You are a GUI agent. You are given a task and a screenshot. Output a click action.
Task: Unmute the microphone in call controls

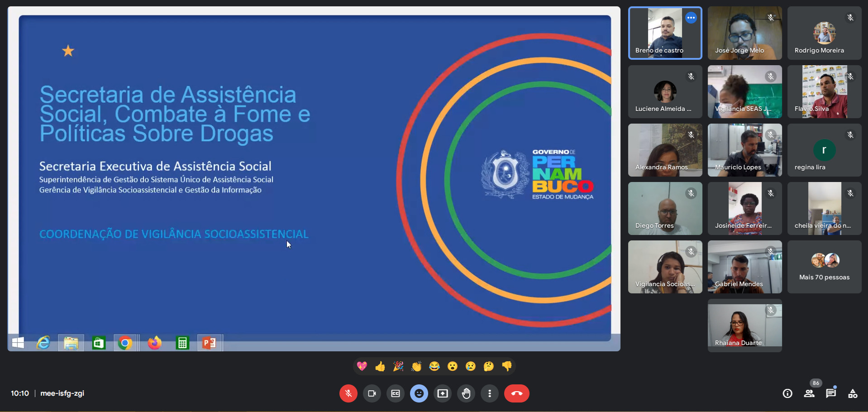coord(348,393)
